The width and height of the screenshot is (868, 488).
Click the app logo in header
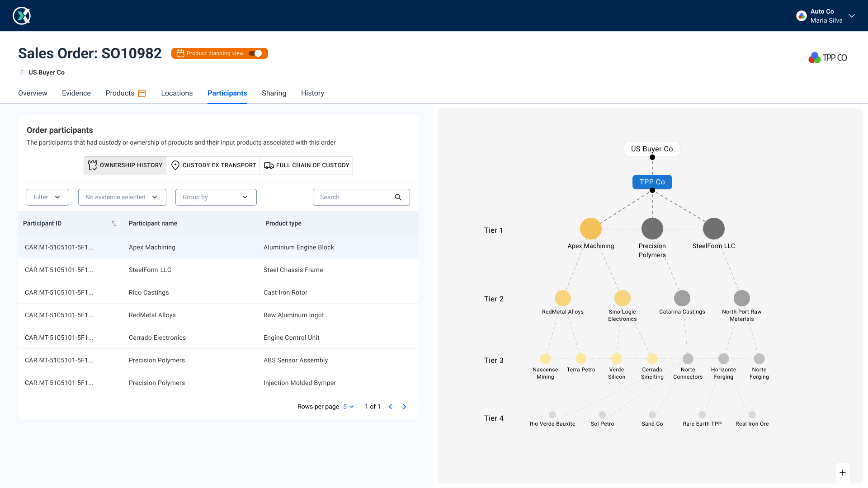click(21, 16)
